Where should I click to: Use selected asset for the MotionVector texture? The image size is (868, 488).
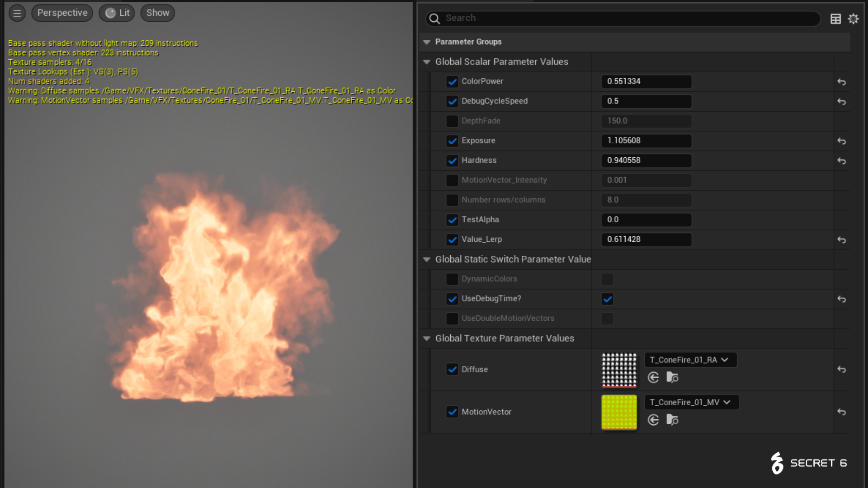point(653,420)
